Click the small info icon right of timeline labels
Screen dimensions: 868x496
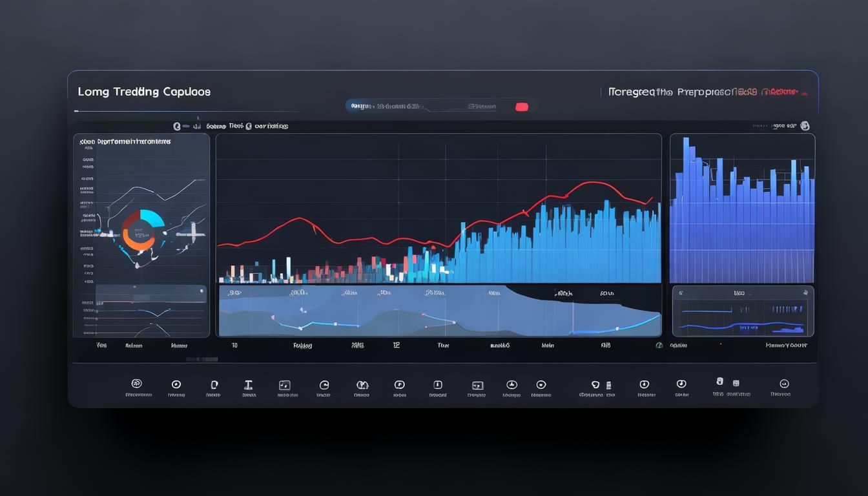pos(659,346)
